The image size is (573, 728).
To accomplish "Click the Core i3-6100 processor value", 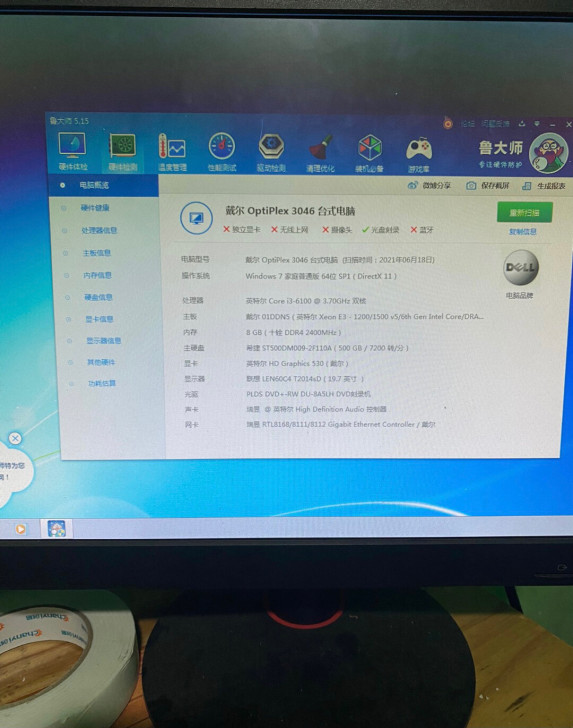I will pyautogui.click(x=306, y=301).
